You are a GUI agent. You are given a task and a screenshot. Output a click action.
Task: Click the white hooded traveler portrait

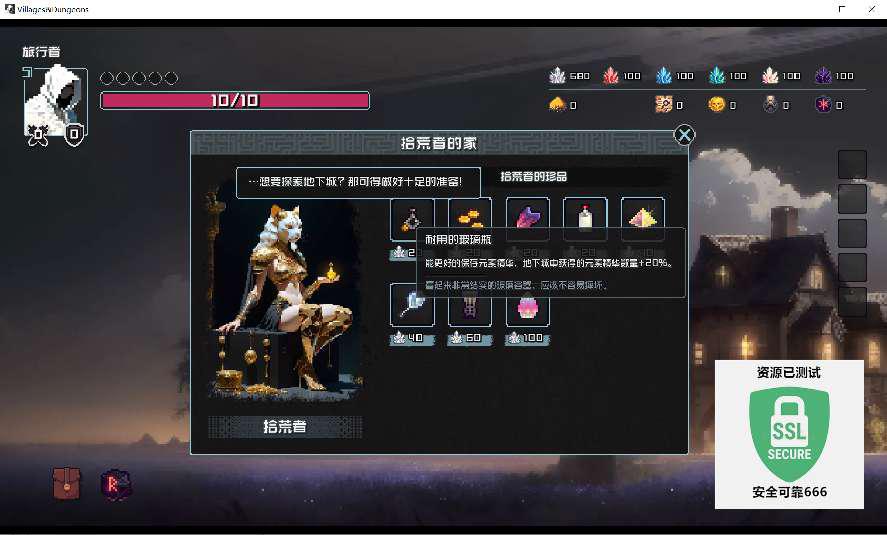click(x=55, y=100)
